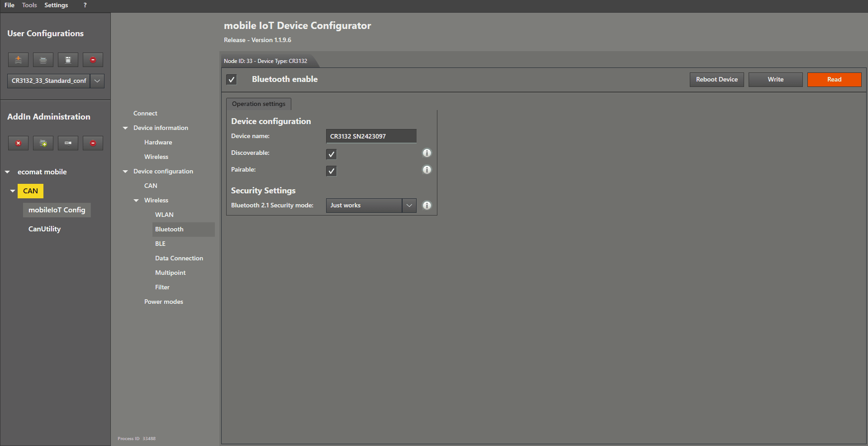
Task: Click the Reboot Device button
Action: point(716,80)
